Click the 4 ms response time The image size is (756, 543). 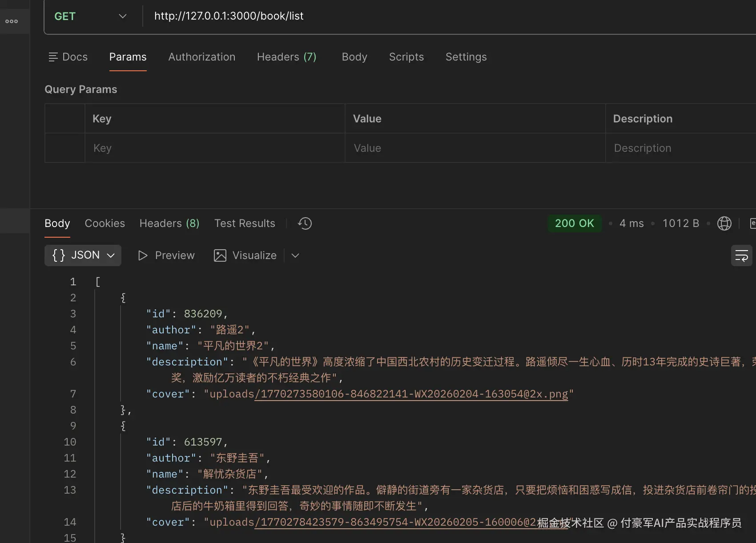631,223
